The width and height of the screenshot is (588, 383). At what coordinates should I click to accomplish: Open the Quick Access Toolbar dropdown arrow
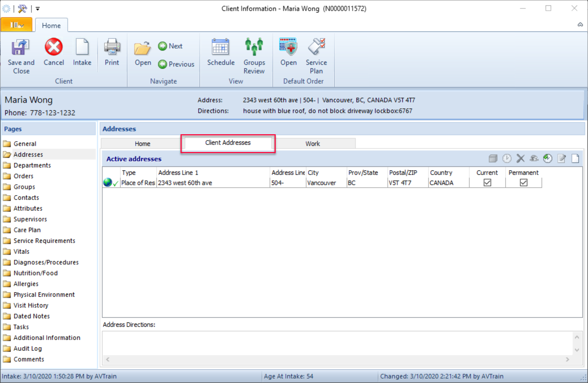point(37,8)
